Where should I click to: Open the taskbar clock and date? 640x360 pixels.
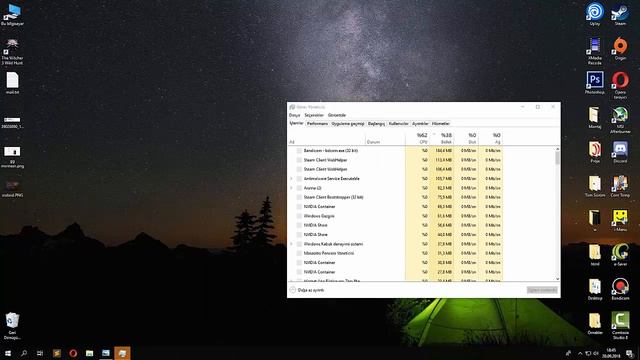[611, 353]
